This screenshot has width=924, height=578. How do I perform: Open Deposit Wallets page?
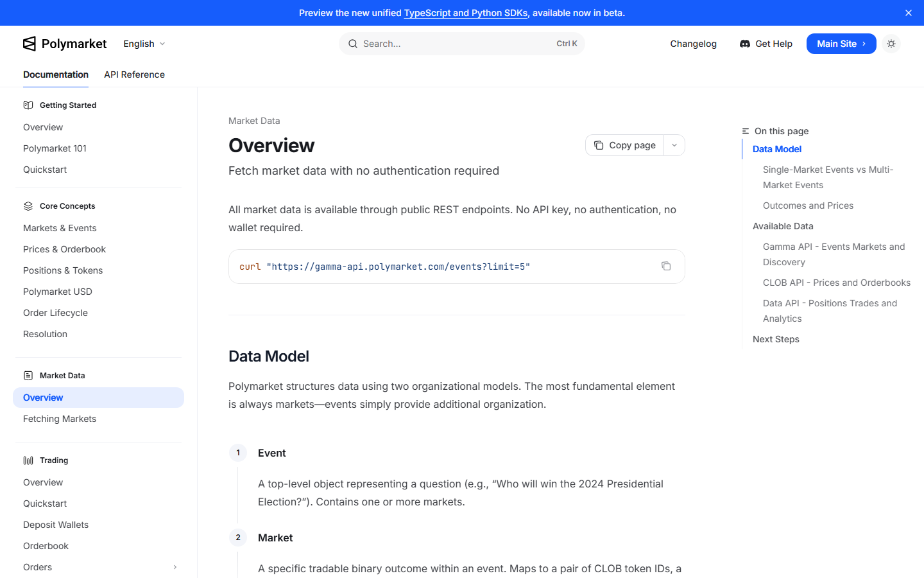tap(56, 525)
